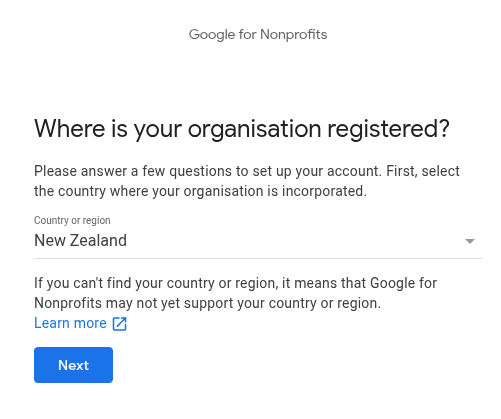Click the "Country or region" field label
Screen dimensions: 501x419
tap(72, 220)
